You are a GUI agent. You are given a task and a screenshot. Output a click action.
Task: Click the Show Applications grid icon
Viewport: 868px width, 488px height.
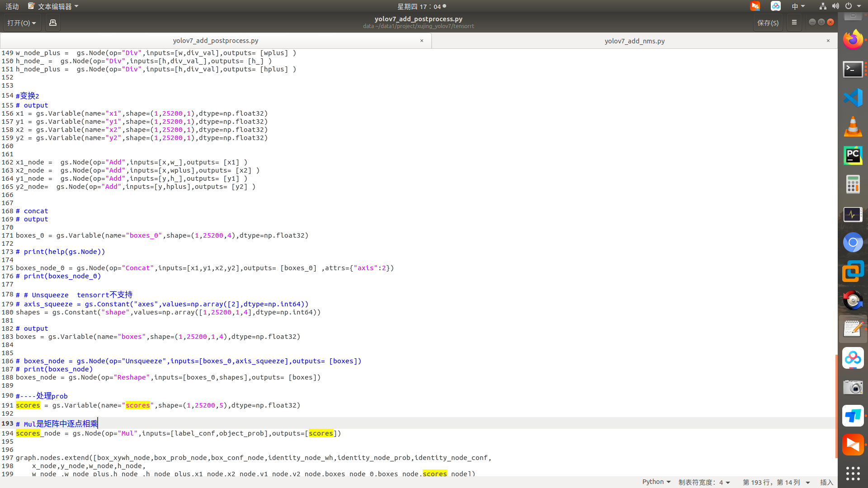(853, 474)
